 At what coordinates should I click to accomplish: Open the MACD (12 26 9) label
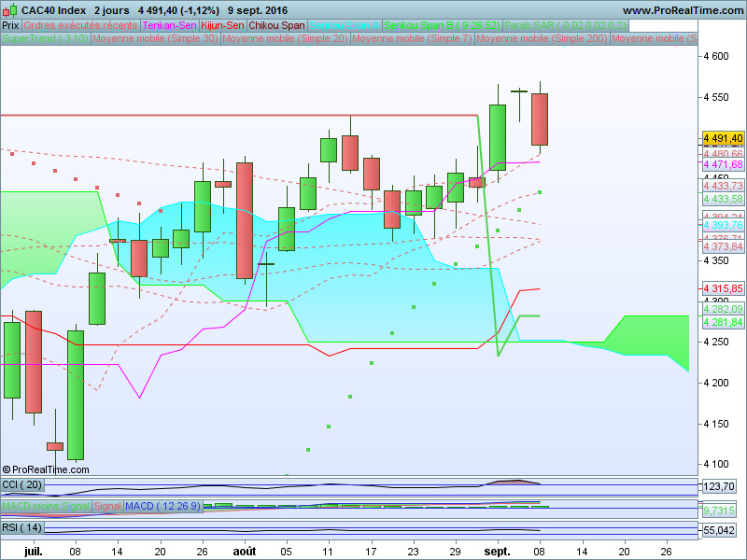click(x=162, y=506)
